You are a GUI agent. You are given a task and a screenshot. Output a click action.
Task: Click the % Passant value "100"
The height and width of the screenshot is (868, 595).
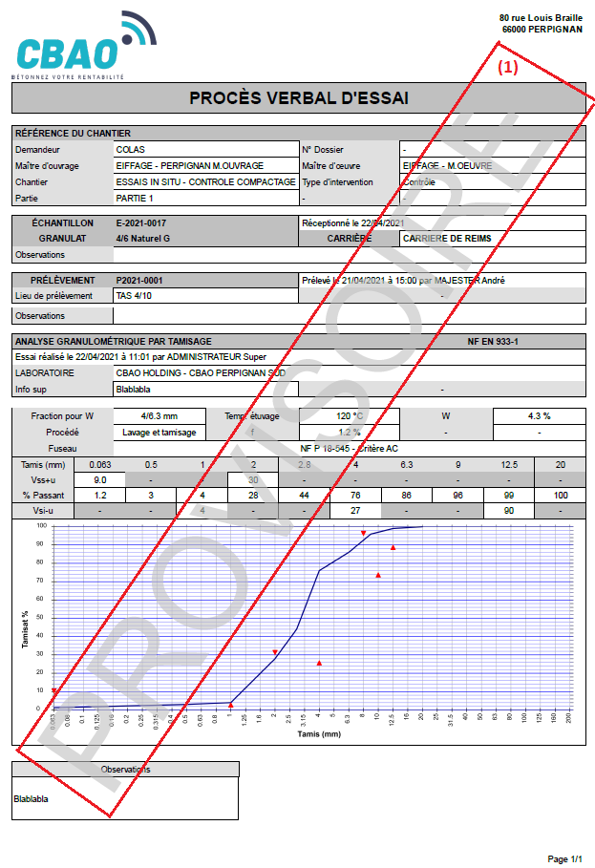561,496
